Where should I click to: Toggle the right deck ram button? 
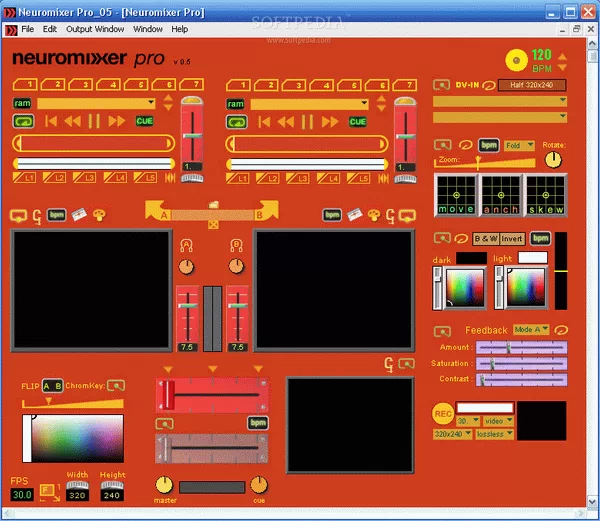(235, 104)
